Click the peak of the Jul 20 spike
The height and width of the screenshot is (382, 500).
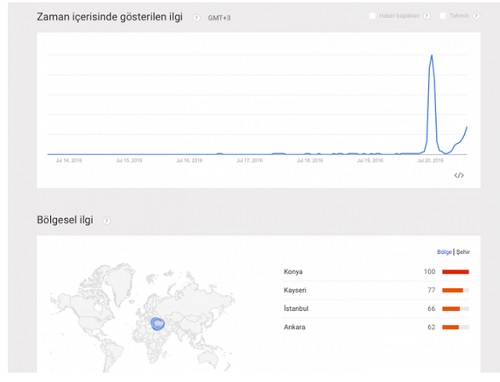pyautogui.click(x=432, y=55)
